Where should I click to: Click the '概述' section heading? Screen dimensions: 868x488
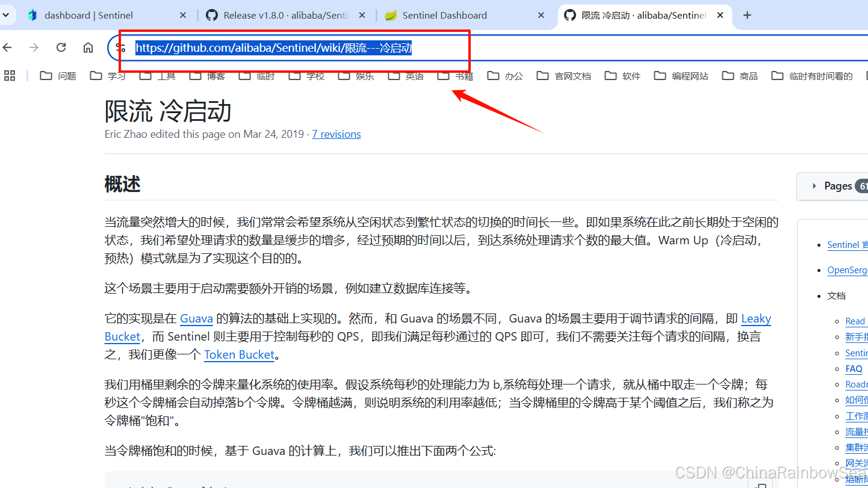pos(122,184)
